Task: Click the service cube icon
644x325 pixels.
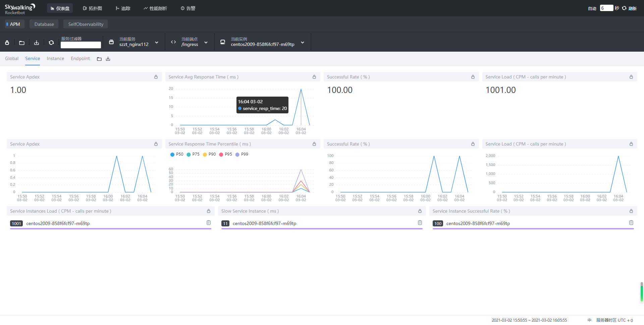Action: (x=111, y=42)
